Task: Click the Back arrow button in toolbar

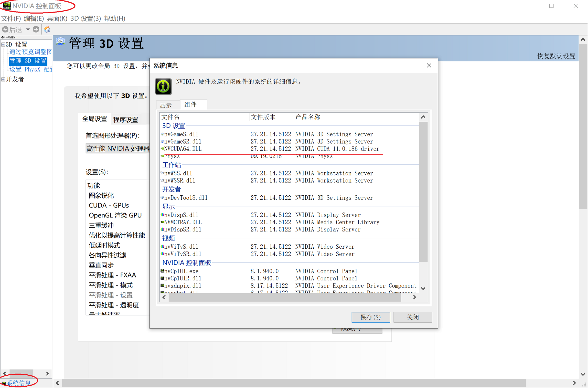Action: (5, 29)
